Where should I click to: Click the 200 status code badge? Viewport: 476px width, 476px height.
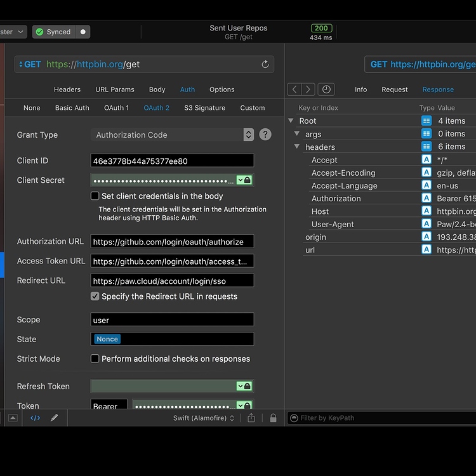click(x=321, y=28)
